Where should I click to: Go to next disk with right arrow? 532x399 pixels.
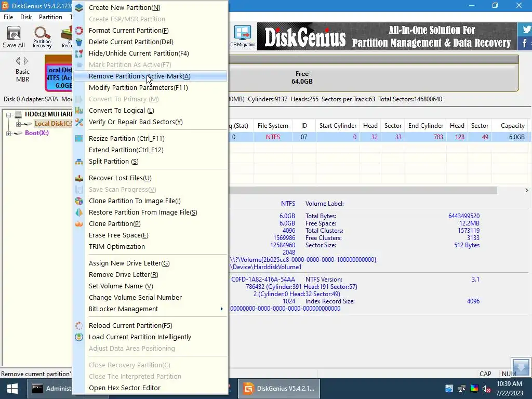point(26,61)
